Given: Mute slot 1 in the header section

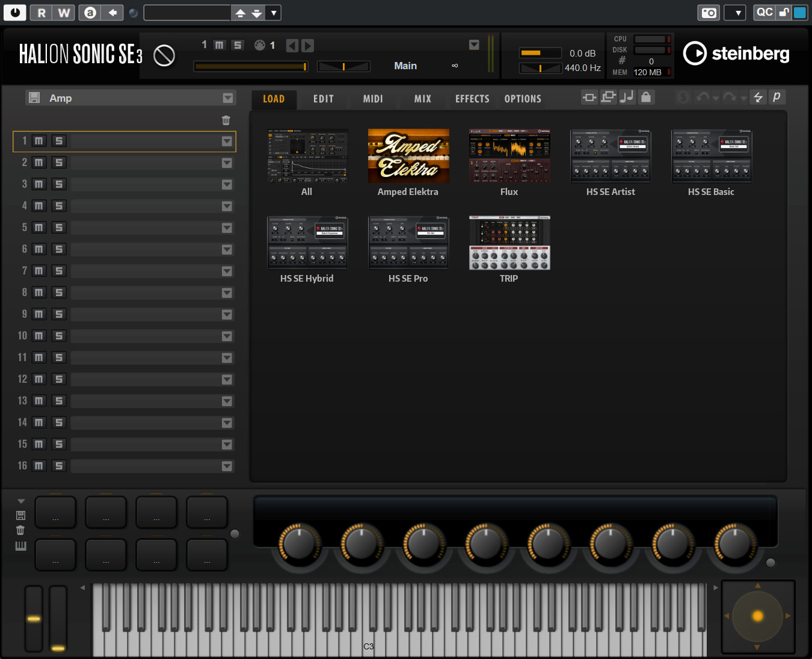Looking at the screenshot, I should click(x=220, y=45).
